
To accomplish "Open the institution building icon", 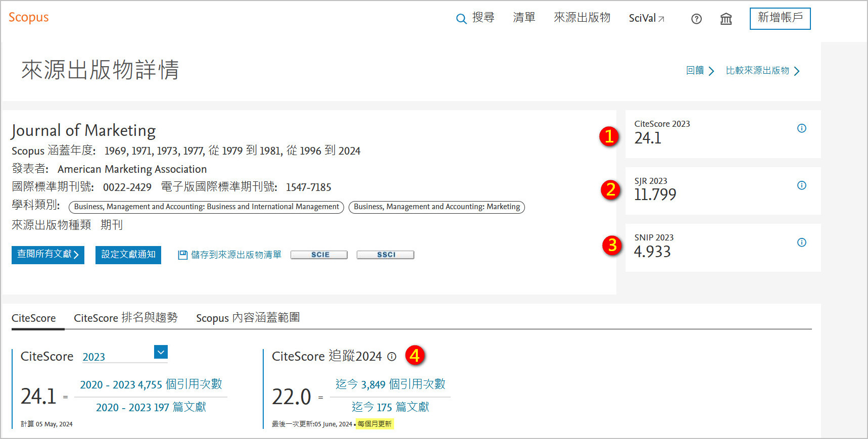I will pyautogui.click(x=726, y=19).
